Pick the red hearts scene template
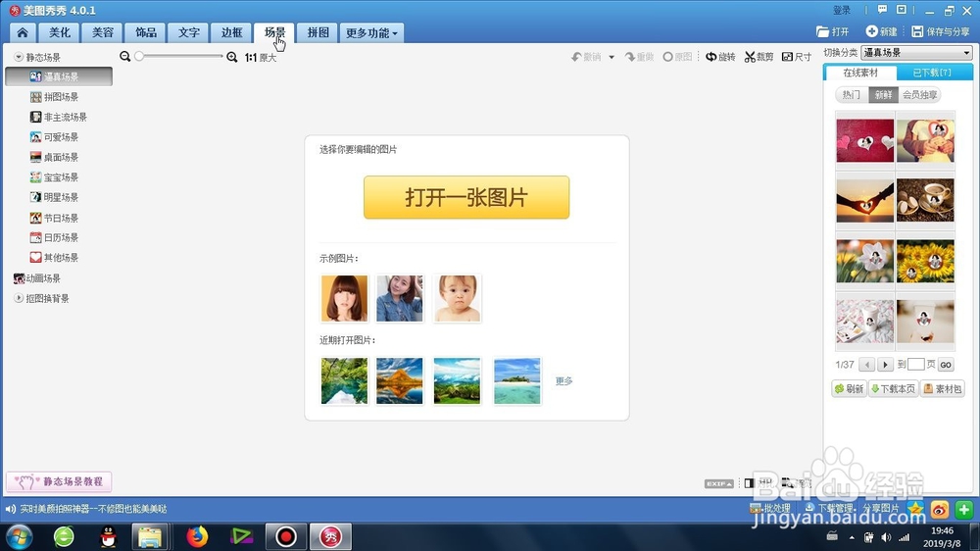This screenshot has height=551, width=980. tap(865, 141)
